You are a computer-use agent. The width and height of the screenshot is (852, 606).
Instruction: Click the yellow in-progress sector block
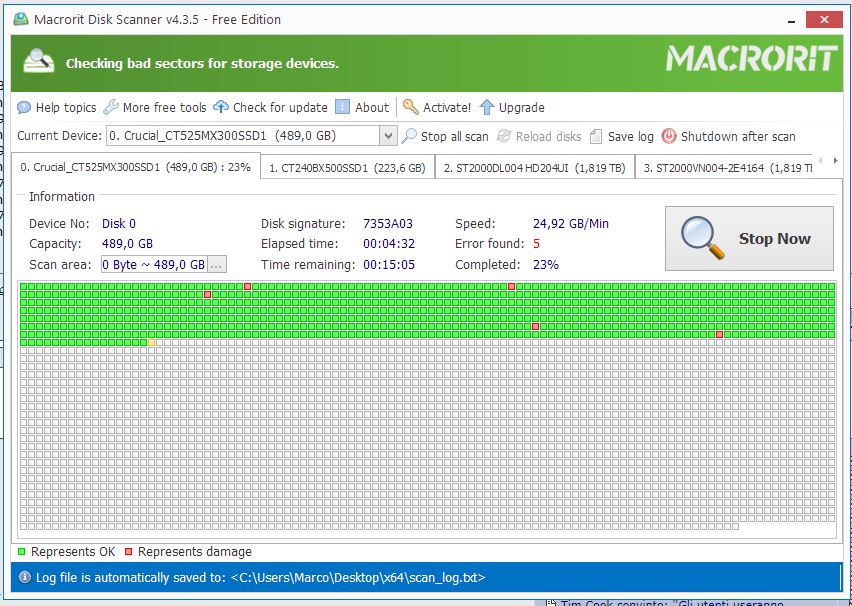point(152,342)
